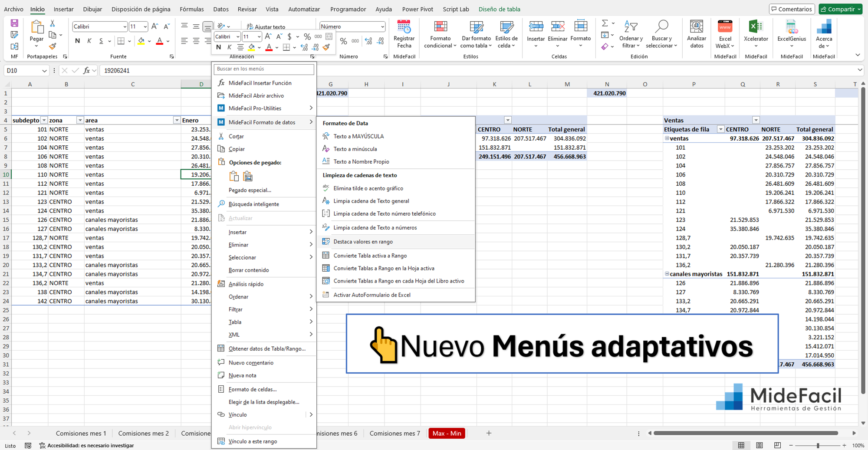Click the Analizar datos icon
This screenshot has width=868, height=450.
coord(697,27)
